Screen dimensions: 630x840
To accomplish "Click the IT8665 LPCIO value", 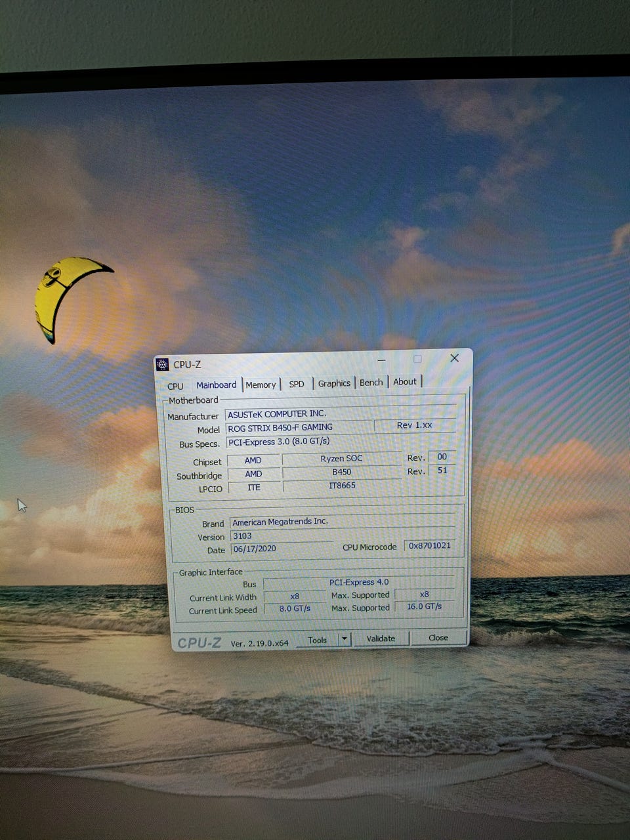I will 342,486.
